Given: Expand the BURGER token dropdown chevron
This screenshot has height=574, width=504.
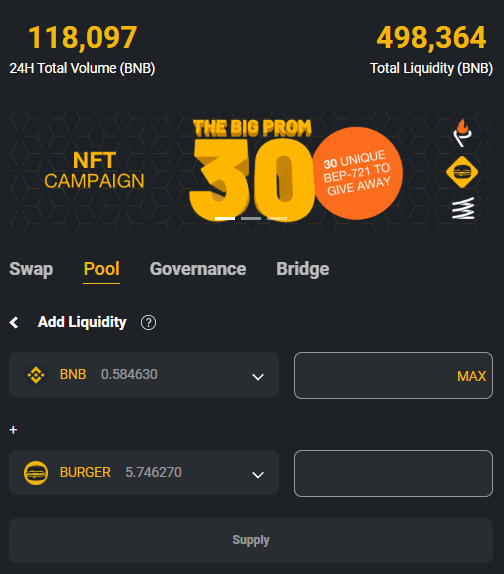Looking at the screenshot, I should click(x=258, y=475).
